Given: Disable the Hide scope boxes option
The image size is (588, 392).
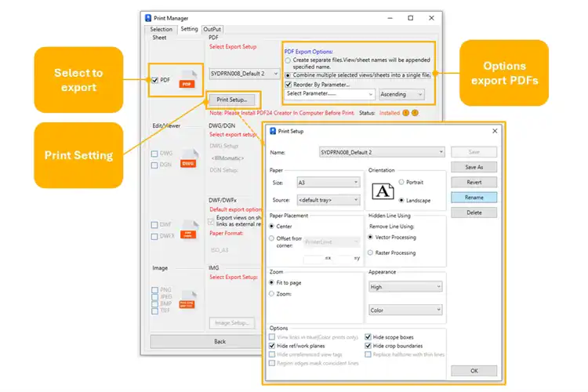Looking at the screenshot, I should click(367, 337).
